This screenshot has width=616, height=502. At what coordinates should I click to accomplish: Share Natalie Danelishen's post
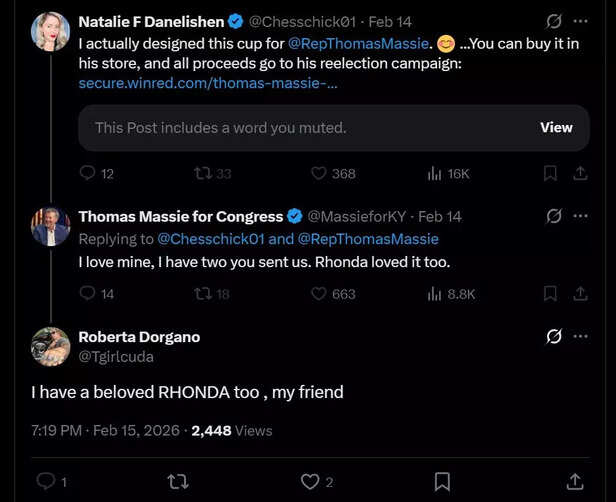point(580,173)
